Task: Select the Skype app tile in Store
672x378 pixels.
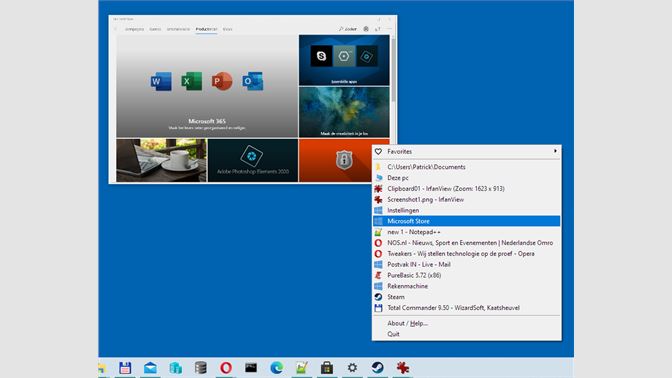Action: (x=321, y=56)
